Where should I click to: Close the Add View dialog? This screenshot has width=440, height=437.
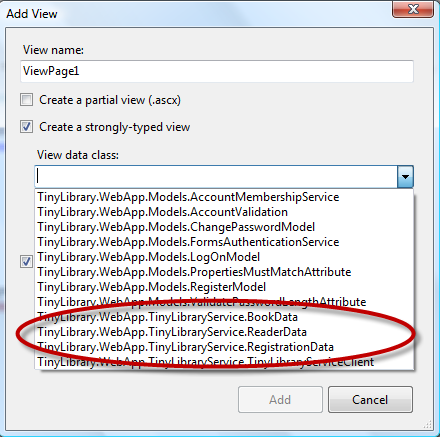[413, 9]
